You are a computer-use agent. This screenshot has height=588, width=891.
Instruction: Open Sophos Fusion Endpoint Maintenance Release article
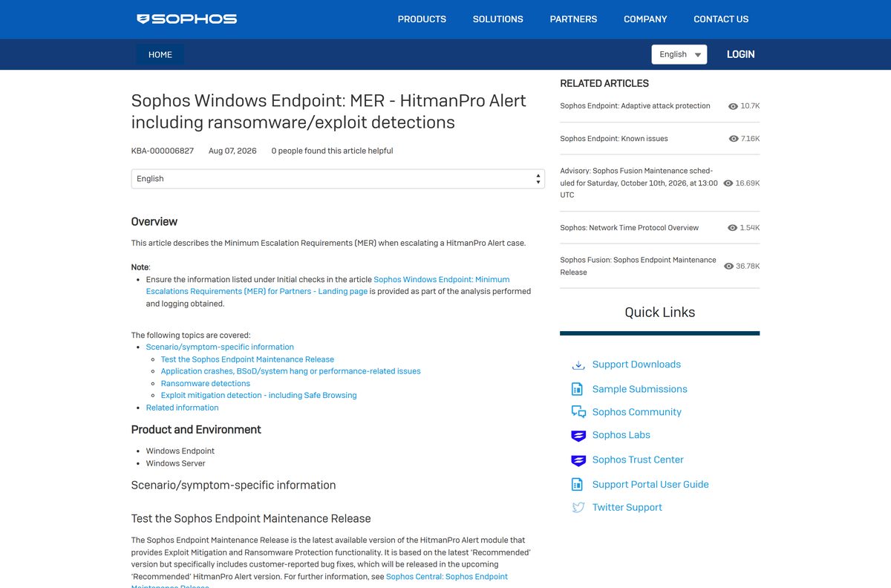(x=638, y=267)
